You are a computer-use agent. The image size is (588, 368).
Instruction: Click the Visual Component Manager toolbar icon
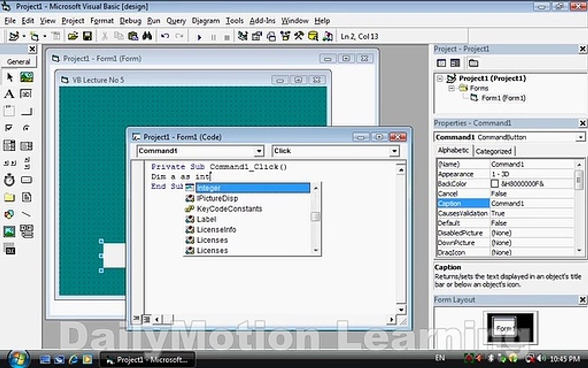point(327,36)
